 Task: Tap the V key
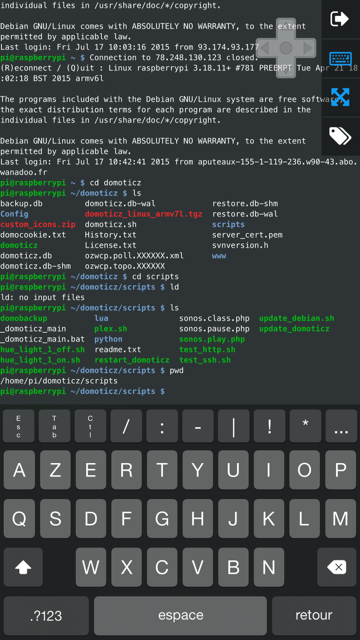[x=198, y=567]
